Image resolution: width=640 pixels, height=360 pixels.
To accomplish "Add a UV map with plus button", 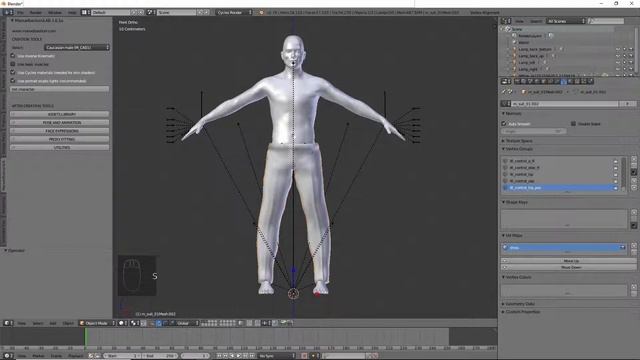I will [634, 246].
